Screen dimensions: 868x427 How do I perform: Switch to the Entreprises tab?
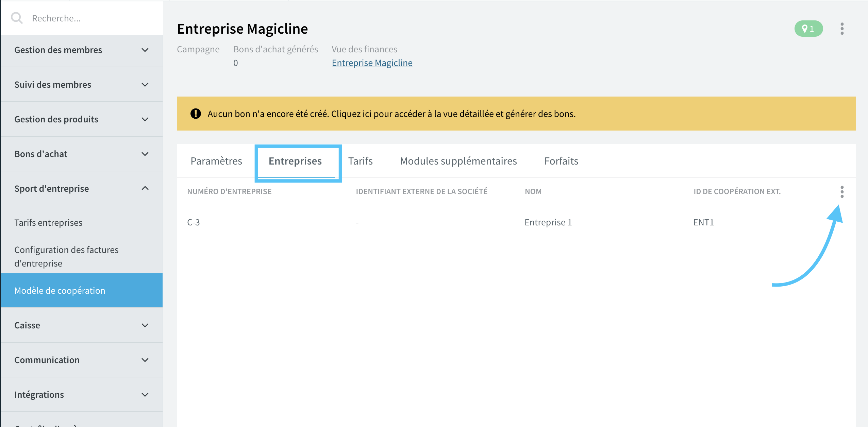point(295,161)
